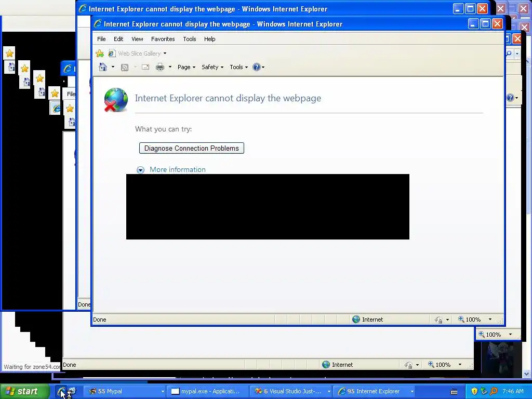Click the Print icon in the command bar
This screenshot has width=532, height=399.
(160, 67)
